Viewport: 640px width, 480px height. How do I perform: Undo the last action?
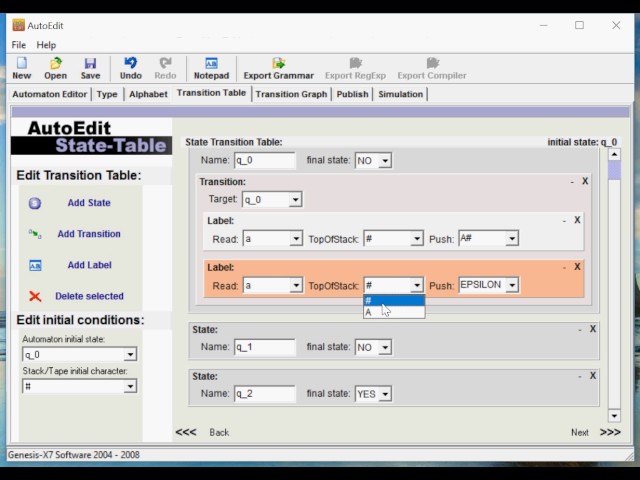point(131,63)
